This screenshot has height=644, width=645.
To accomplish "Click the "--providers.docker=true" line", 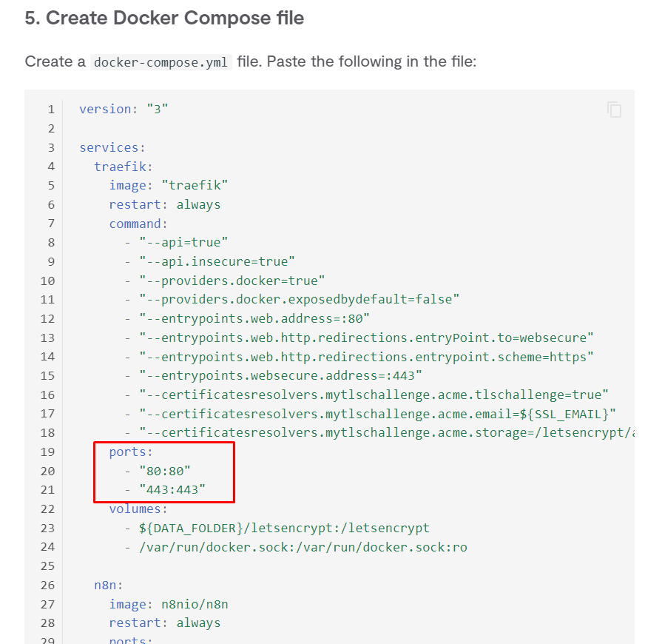I will click(x=232, y=281).
